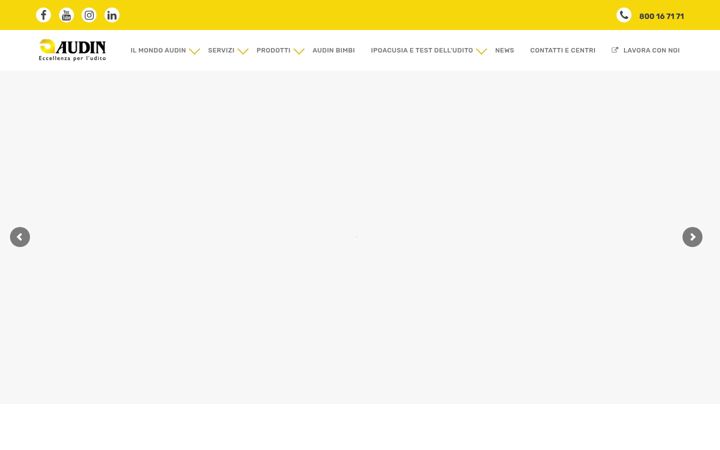720x450 pixels.
Task: Open the Prodotti menu
Action: coord(273,51)
